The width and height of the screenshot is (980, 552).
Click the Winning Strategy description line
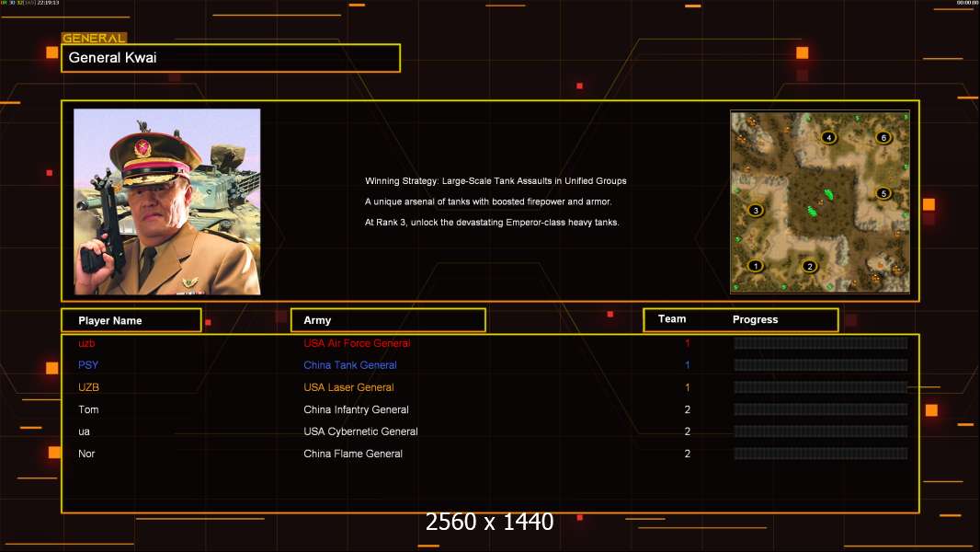point(496,181)
